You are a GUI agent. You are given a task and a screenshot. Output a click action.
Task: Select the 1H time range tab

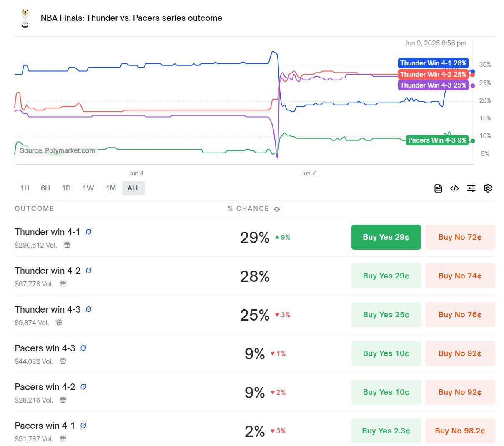point(25,188)
